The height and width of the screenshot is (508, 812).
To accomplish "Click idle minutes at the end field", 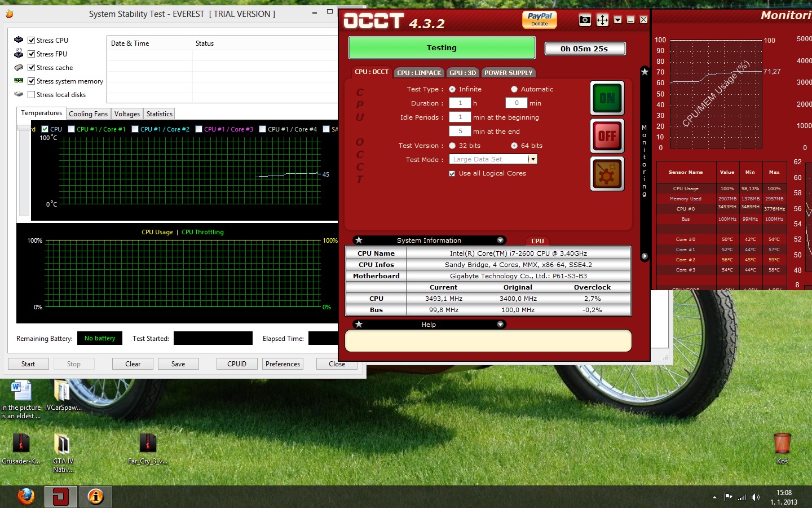I will [x=460, y=132].
